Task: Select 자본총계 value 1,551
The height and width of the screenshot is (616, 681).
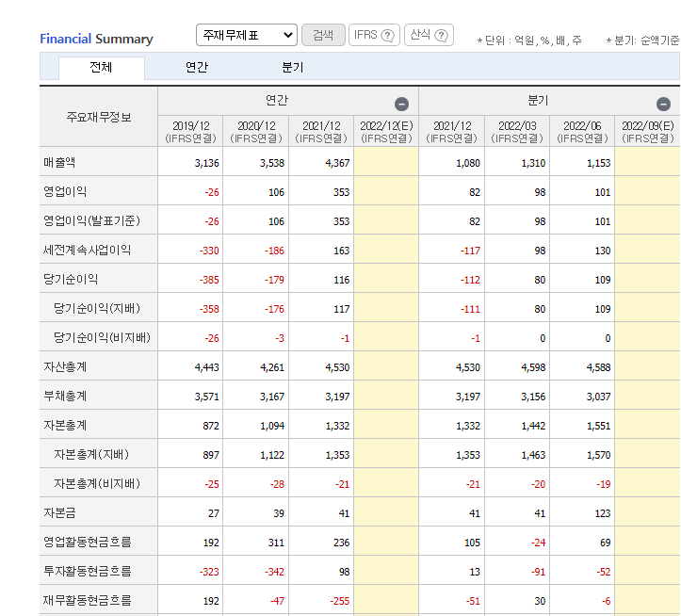Action: click(x=598, y=426)
